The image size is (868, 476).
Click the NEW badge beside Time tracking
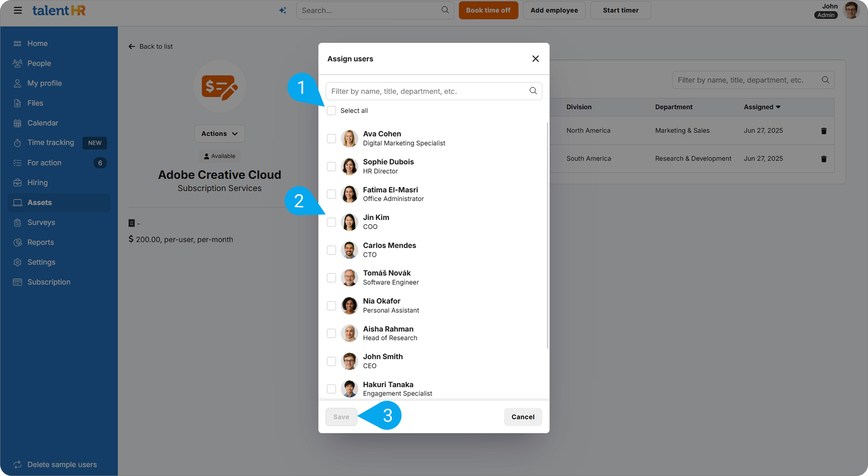click(95, 143)
